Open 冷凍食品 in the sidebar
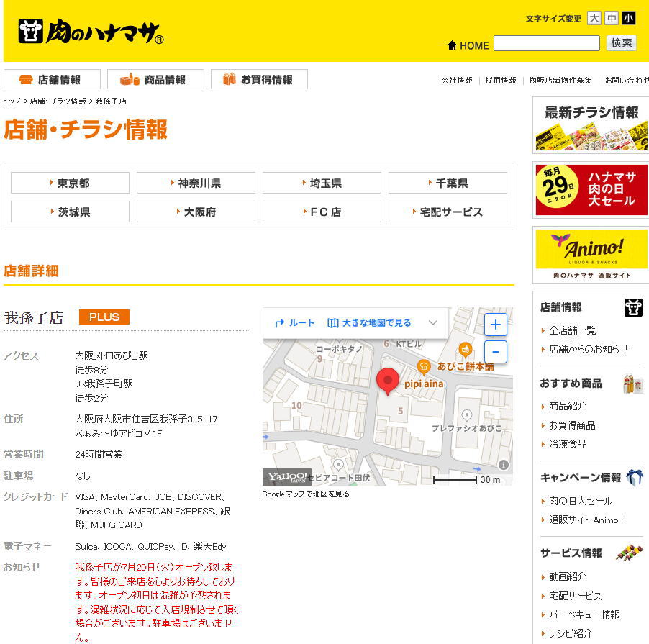 coord(568,444)
